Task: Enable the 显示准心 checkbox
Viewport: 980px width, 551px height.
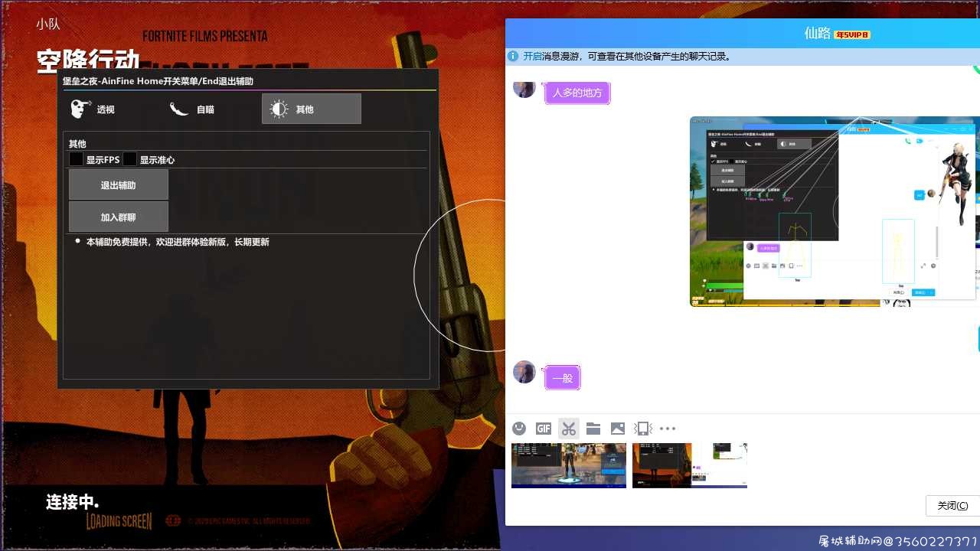Action: pos(130,159)
